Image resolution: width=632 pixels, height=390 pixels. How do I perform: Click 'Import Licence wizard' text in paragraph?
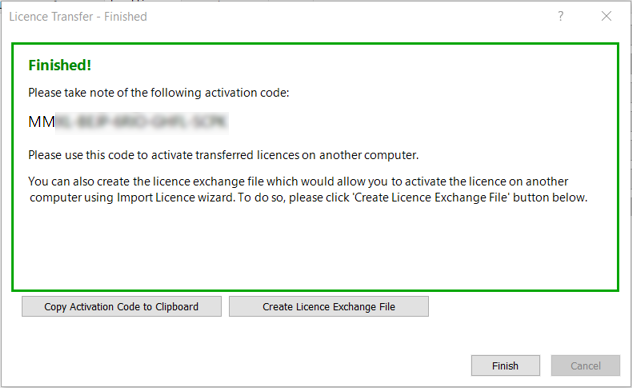[175, 198]
